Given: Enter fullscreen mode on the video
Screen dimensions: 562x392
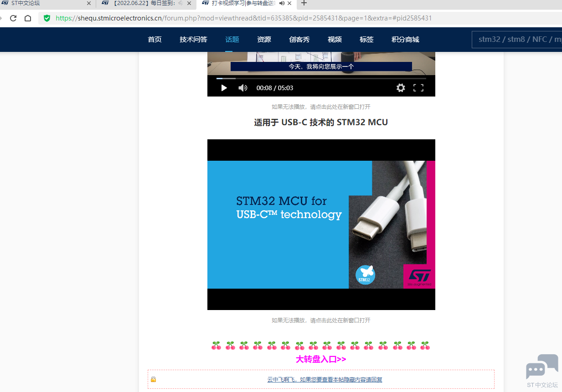Looking at the screenshot, I should (x=418, y=88).
